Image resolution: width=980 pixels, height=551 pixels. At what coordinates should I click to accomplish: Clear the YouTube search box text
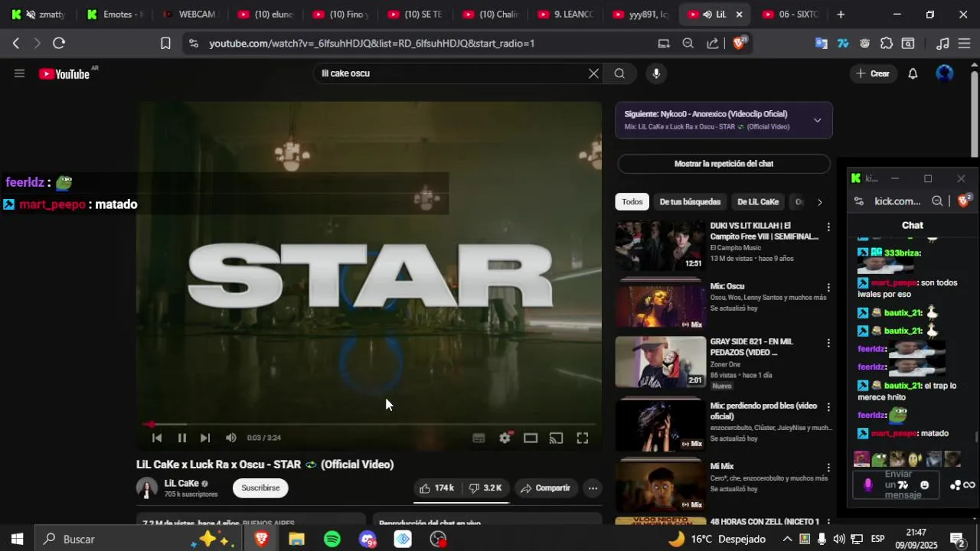pyautogui.click(x=593, y=73)
